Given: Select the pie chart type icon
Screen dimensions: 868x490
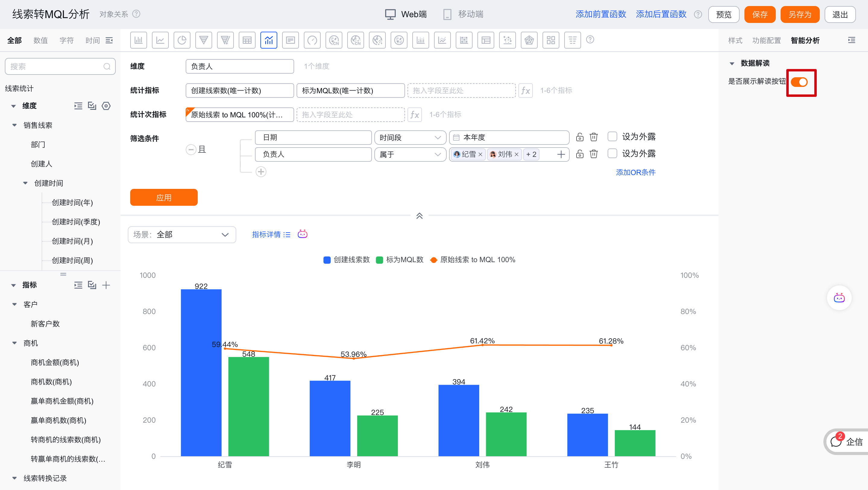Looking at the screenshot, I should pos(182,40).
